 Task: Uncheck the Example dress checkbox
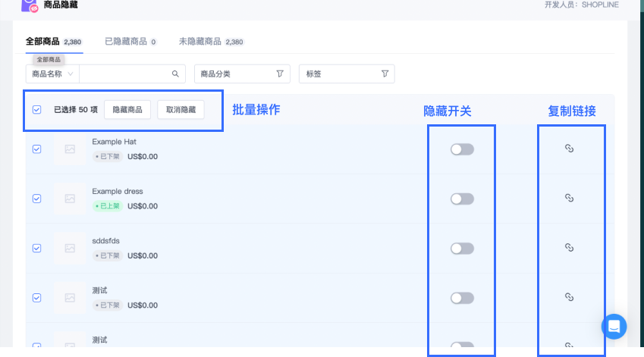tap(37, 199)
